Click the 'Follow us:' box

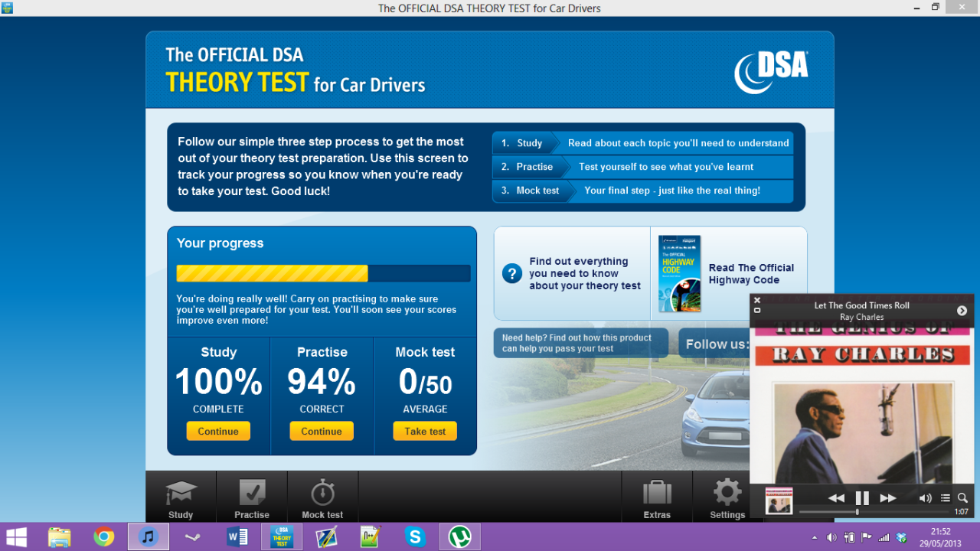click(x=714, y=344)
